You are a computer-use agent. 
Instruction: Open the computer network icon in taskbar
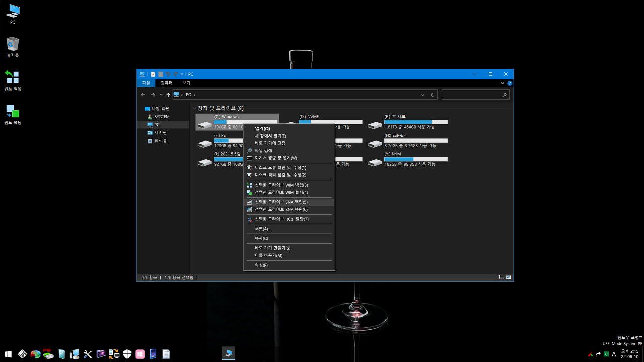(74, 354)
